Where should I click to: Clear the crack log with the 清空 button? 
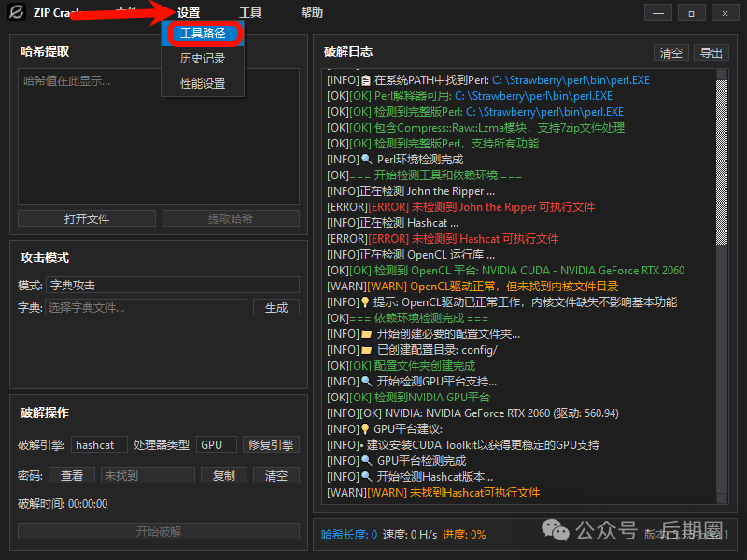click(x=670, y=52)
